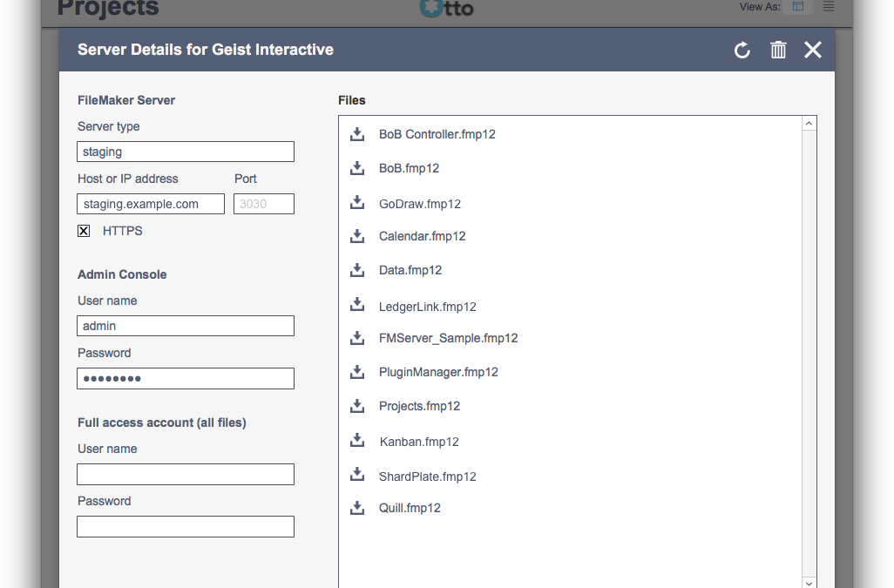
Task: Click the Host or IP address field
Action: (x=151, y=204)
